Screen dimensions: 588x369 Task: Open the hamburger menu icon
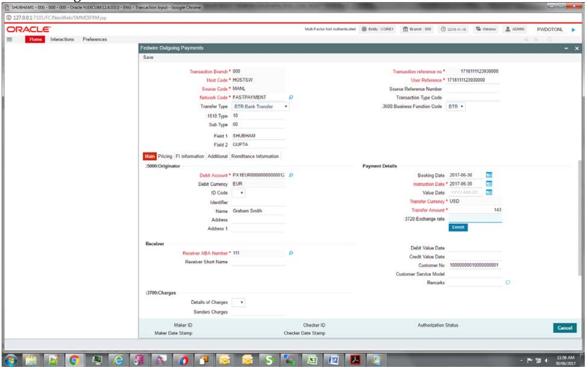pyautogui.click(x=10, y=39)
